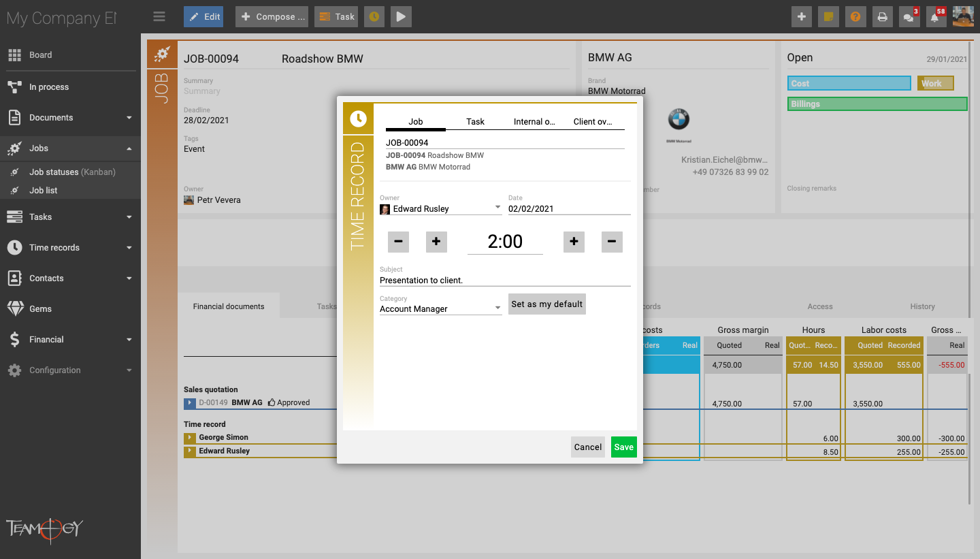Image resolution: width=980 pixels, height=559 pixels.
Task: Click the Cancel button
Action: 588,447
